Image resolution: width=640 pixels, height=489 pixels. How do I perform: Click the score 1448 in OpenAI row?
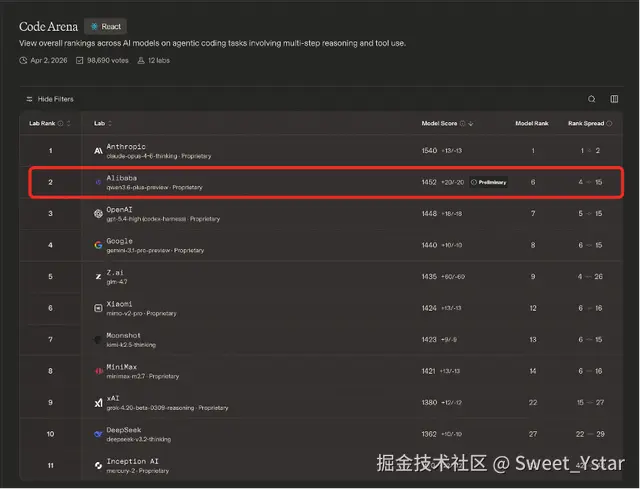(x=429, y=213)
